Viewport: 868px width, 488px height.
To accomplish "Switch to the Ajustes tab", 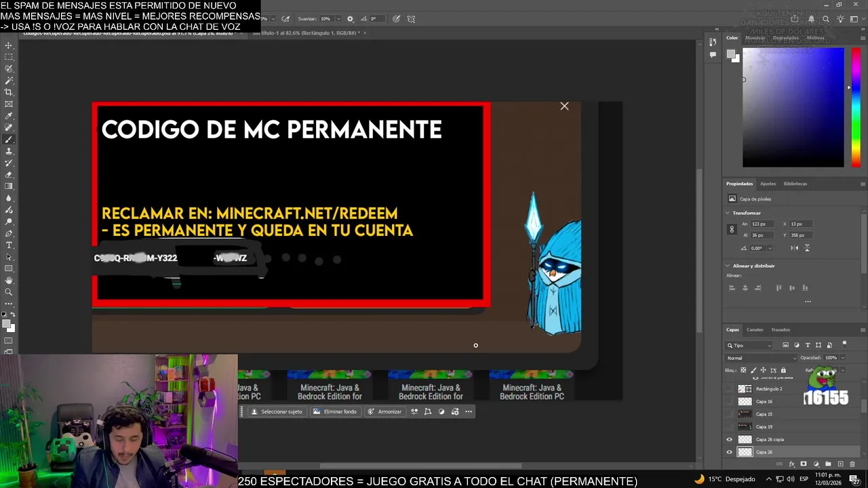I will click(x=768, y=184).
